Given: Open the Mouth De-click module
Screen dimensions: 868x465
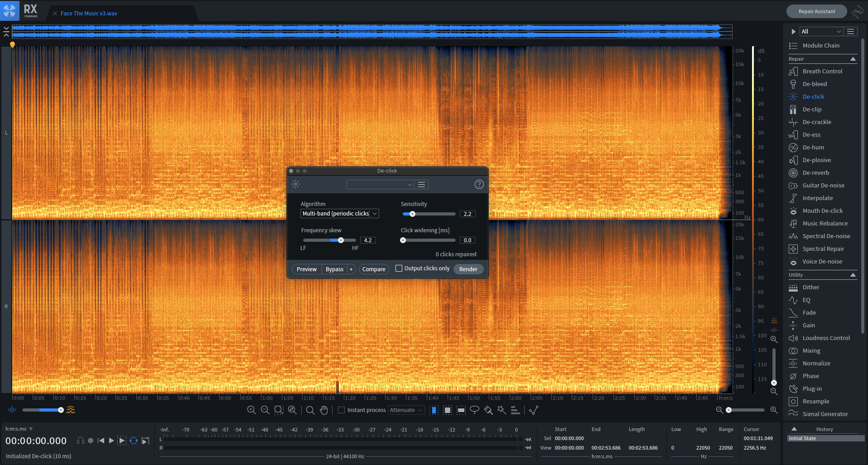Looking at the screenshot, I should 822,211.
